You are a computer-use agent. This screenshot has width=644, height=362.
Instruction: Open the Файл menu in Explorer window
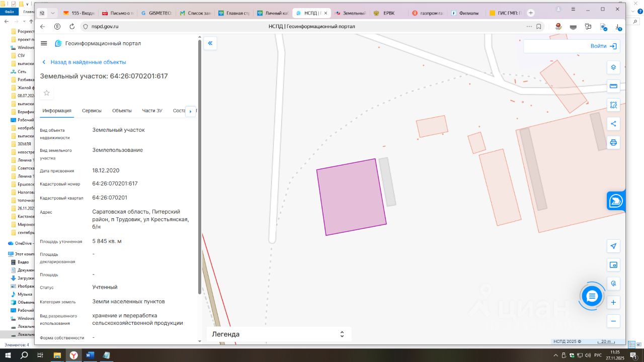pyautogui.click(x=10, y=12)
